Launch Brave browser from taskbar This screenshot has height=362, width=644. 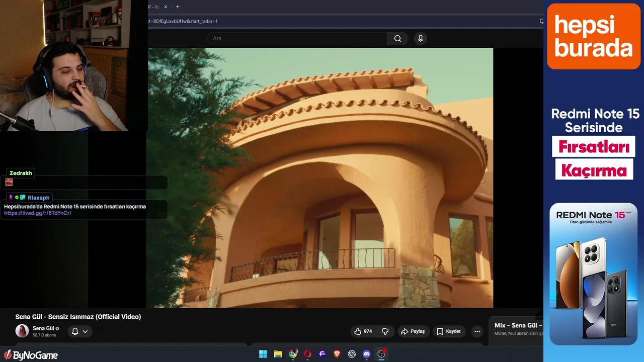pos(337,354)
